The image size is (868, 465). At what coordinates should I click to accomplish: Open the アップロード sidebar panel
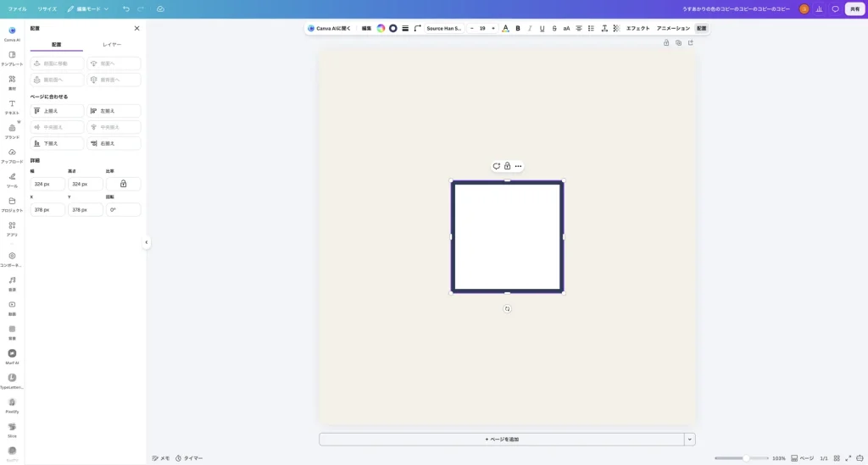(12, 156)
